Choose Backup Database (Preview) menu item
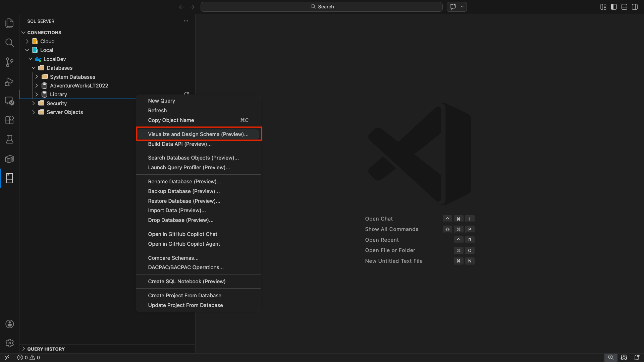The image size is (644, 362). pos(184,191)
